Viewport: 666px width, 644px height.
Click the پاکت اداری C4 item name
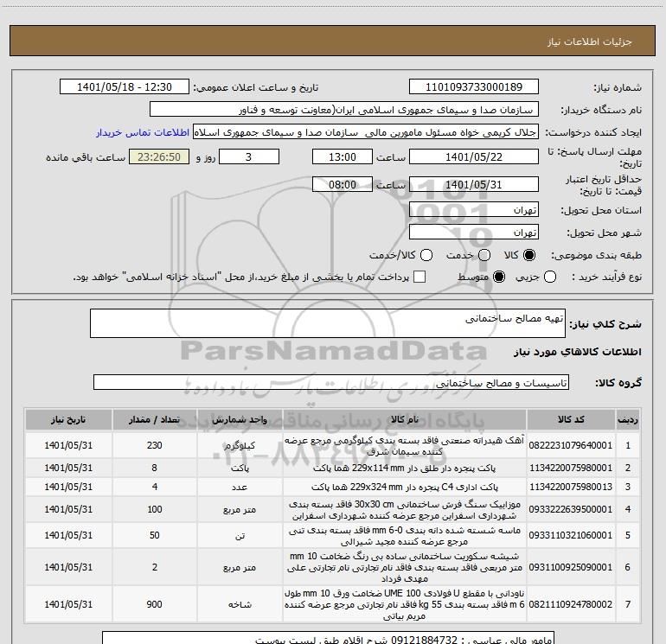pyautogui.click(x=405, y=487)
